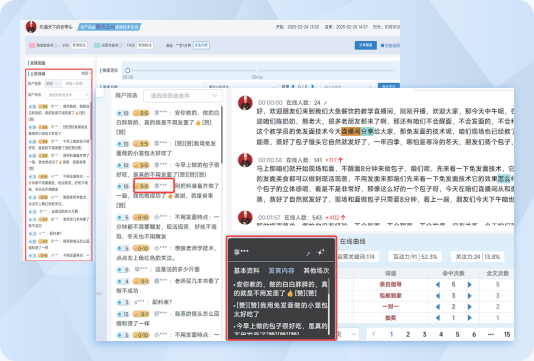534x361 pixels.
Task: Click the button next to the pink swatch count
Action: click(79, 45)
